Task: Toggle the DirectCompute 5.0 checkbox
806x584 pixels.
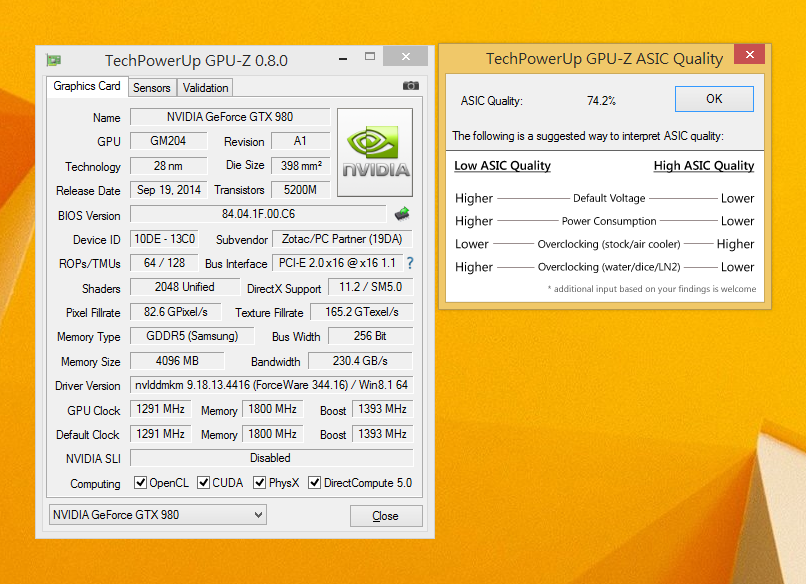Action: [x=314, y=482]
